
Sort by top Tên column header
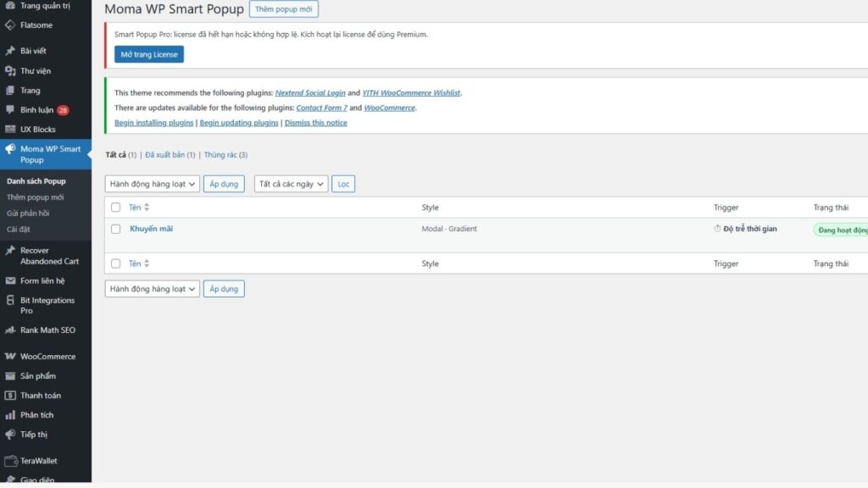135,207
